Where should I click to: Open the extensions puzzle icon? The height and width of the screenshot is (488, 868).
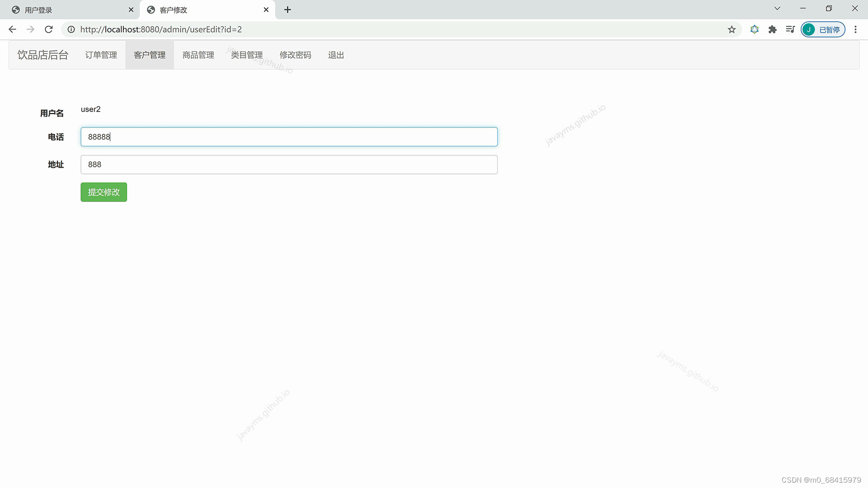point(772,29)
